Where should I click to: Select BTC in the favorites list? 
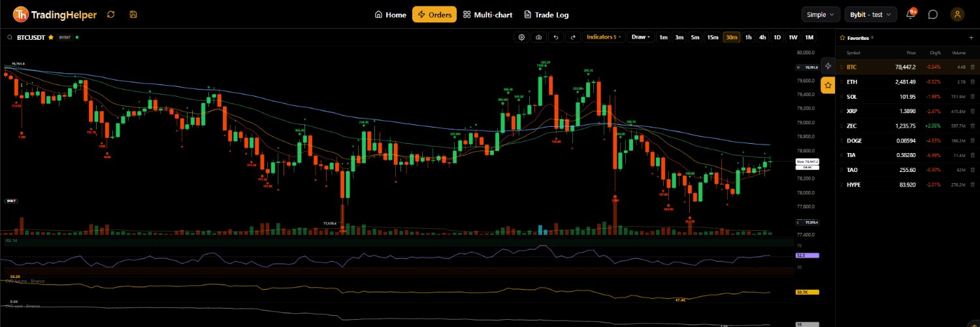tap(907, 67)
